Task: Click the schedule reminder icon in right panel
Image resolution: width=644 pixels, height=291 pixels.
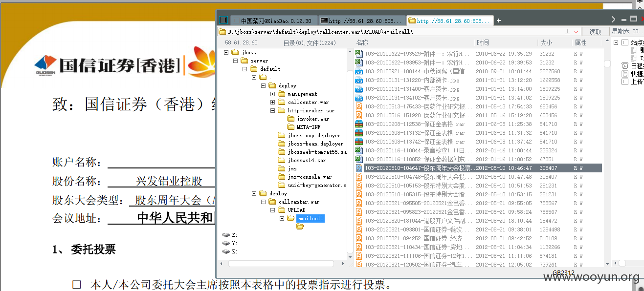Action: 624,66
